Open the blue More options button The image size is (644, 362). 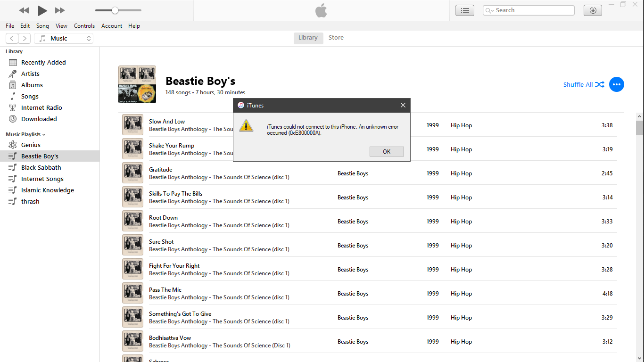pos(617,84)
